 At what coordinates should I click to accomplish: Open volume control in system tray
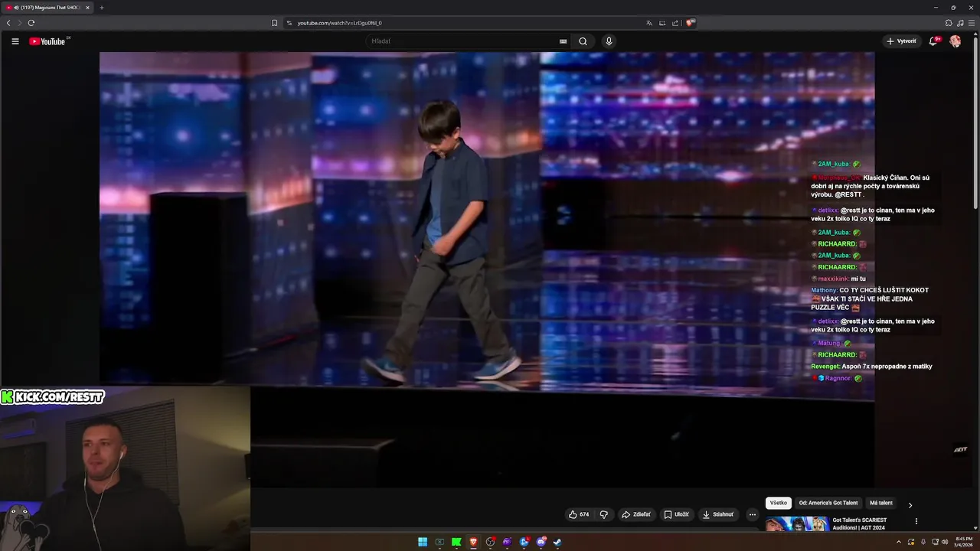(x=945, y=542)
